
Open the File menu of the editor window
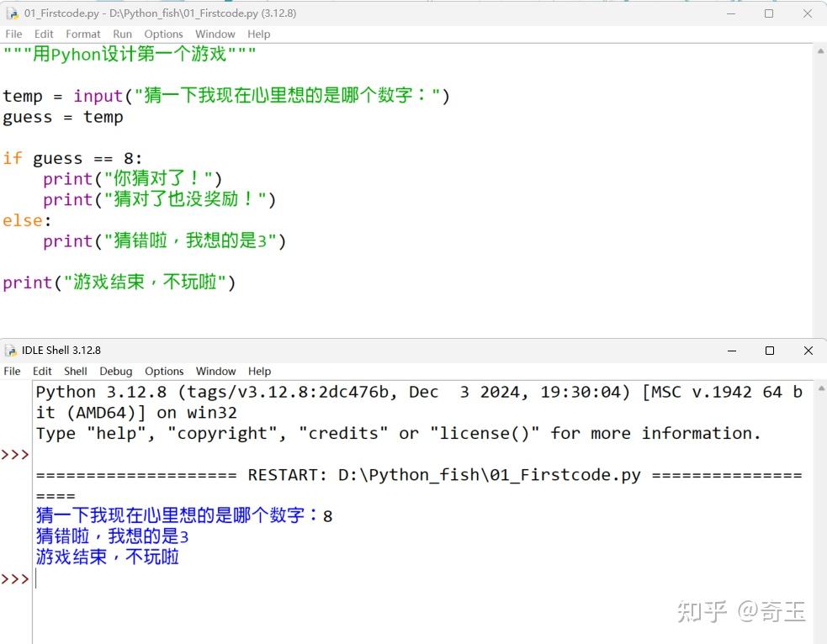pyautogui.click(x=13, y=34)
